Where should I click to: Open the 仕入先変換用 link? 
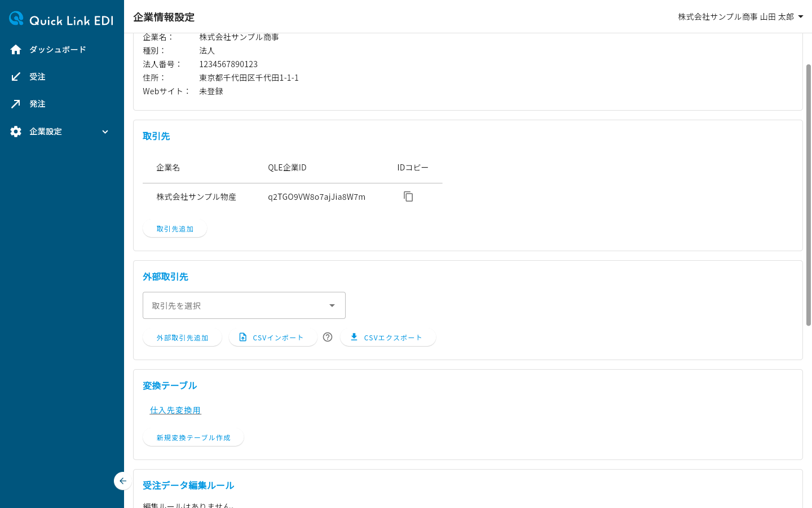175,410
